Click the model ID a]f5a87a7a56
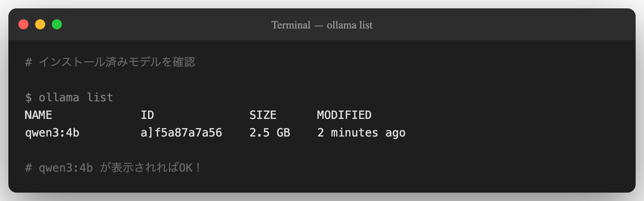This screenshot has height=201, width=644. (x=181, y=133)
